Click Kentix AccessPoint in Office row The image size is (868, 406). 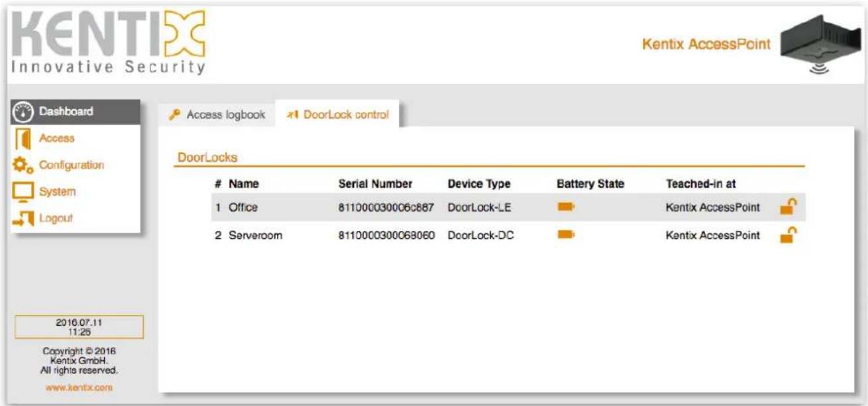tap(713, 207)
